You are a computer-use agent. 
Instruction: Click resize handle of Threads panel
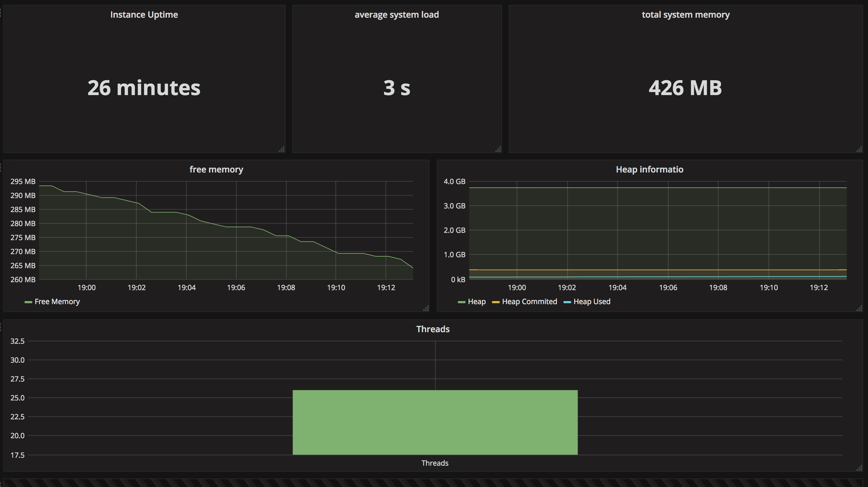click(x=859, y=468)
